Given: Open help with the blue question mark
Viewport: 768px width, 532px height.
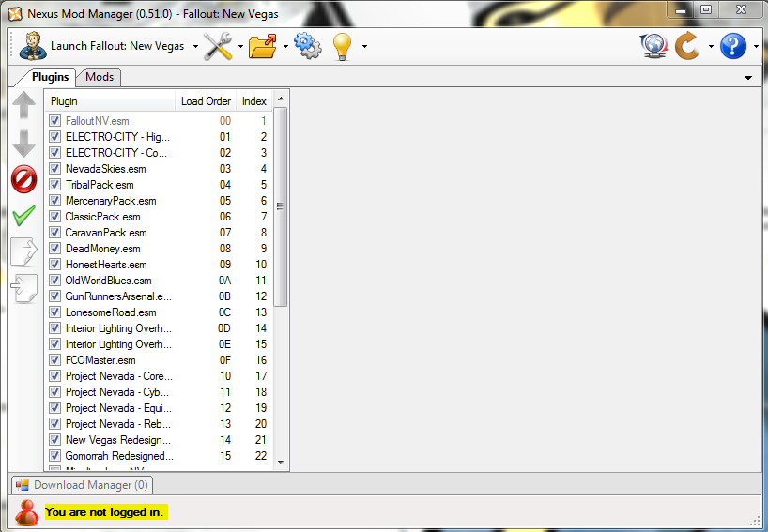Looking at the screenshot, I should click(732, 46).
